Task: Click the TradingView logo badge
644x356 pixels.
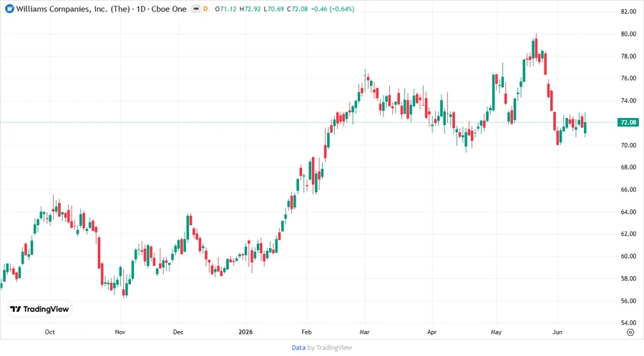Action: (x=39, y=309)
